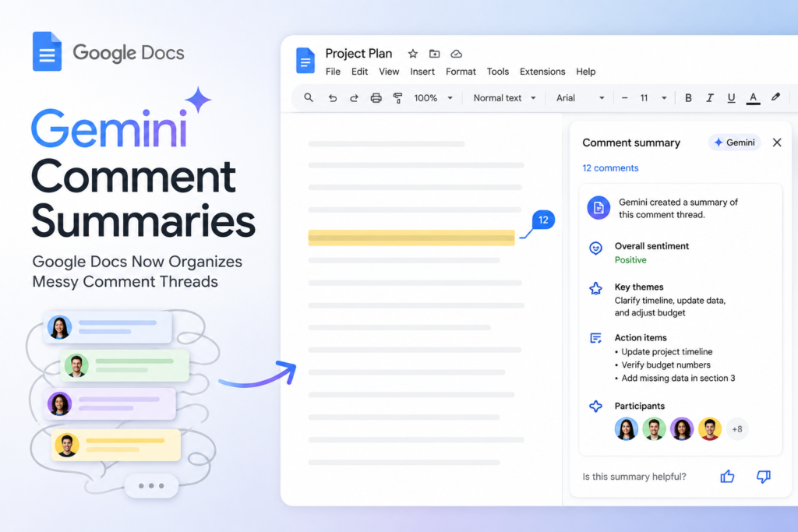798x532 pixels.
Task: Click the font size 11 field
Action: [644, 98]
